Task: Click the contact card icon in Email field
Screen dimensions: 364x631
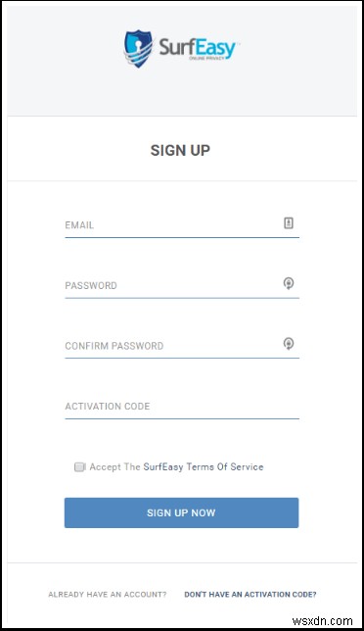Action: [289, 223]
